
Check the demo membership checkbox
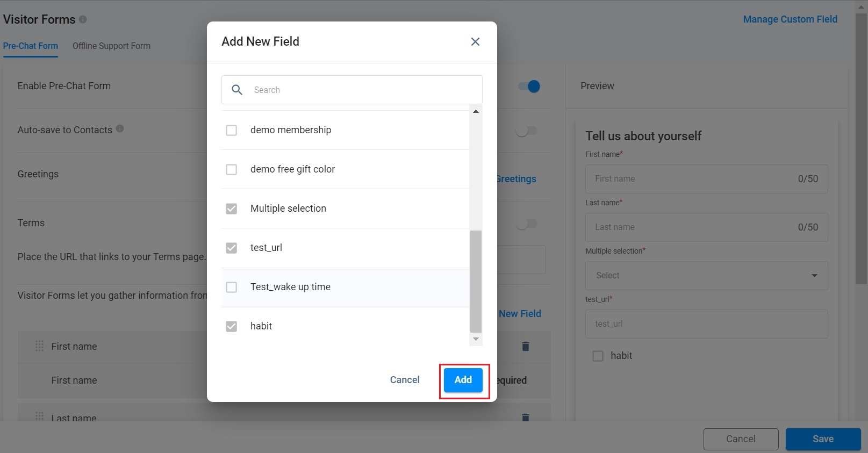[232, 130]
